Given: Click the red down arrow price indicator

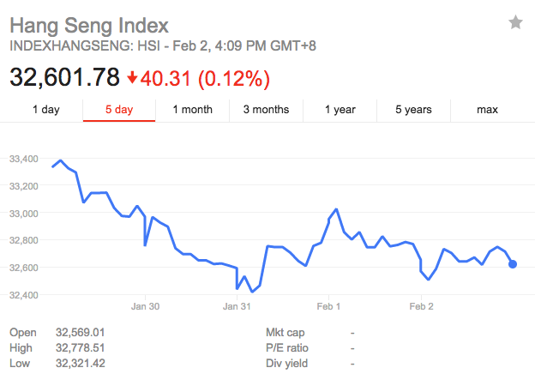Looking at the screenshot, I should coord(132,77).
